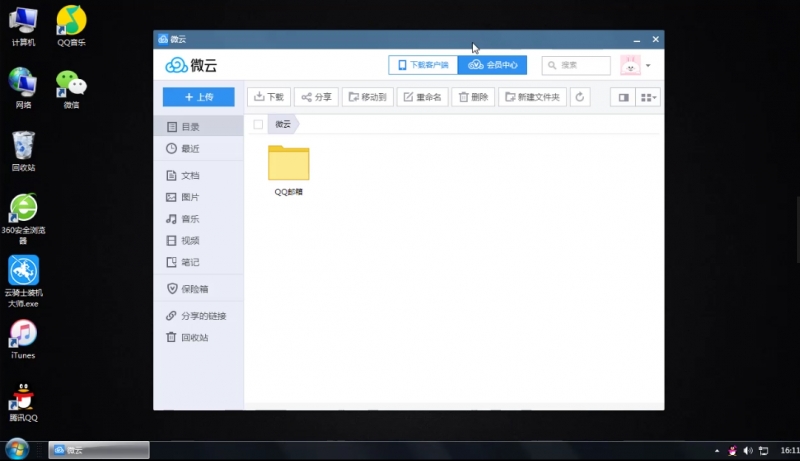The width and height of the screenshot is (800, 461).
Task: Select 目录 in the sidebar
Action: click(198, 126)
